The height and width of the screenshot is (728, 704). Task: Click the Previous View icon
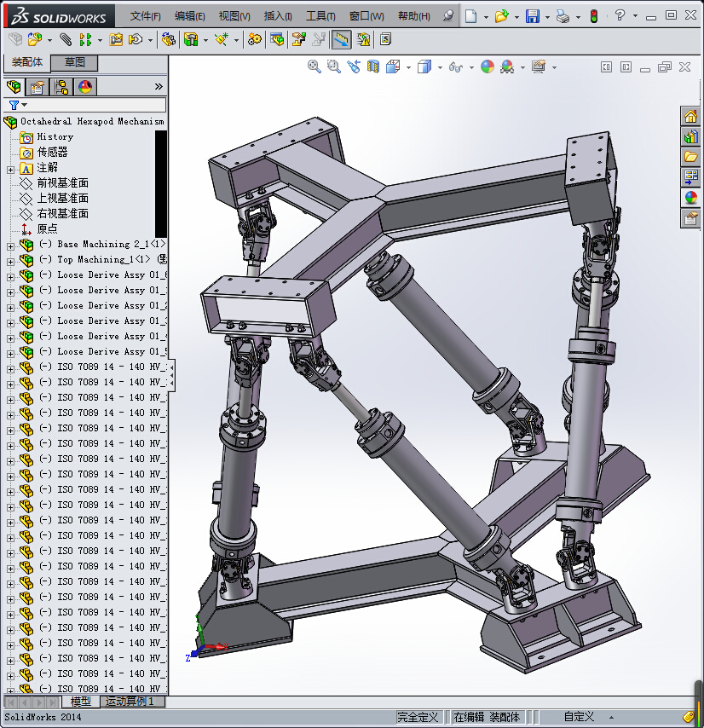tap(354, 66)
